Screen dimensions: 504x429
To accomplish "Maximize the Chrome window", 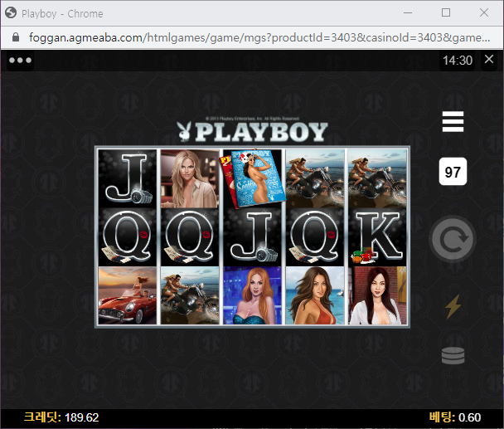I will 446,12.
